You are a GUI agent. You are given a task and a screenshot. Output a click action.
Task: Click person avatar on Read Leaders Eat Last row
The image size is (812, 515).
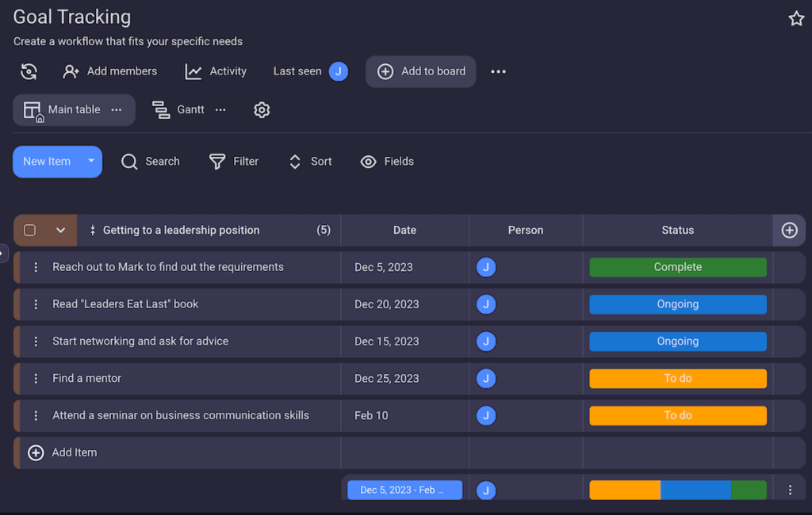pyautogui.click(x=486, y=304)
